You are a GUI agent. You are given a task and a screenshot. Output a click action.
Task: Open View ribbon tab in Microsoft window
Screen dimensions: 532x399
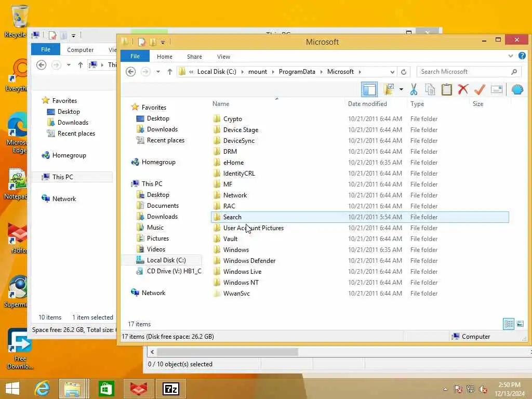point(223,57)
